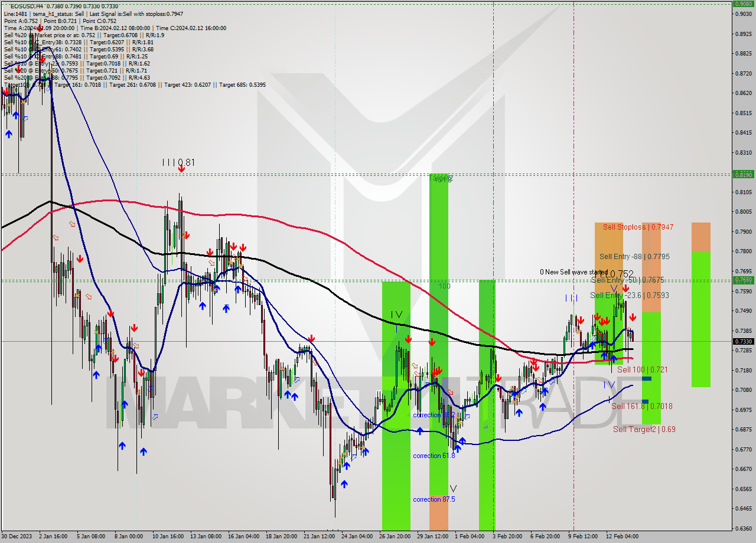
Task: Click the Point A:0.752 info line
Action: pyautogui.click(x=60, y=21)
